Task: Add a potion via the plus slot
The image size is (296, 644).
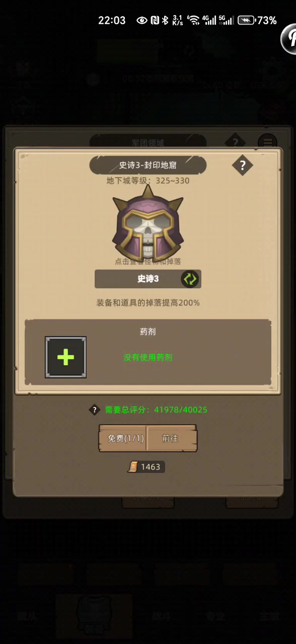Action: point(65,357)
